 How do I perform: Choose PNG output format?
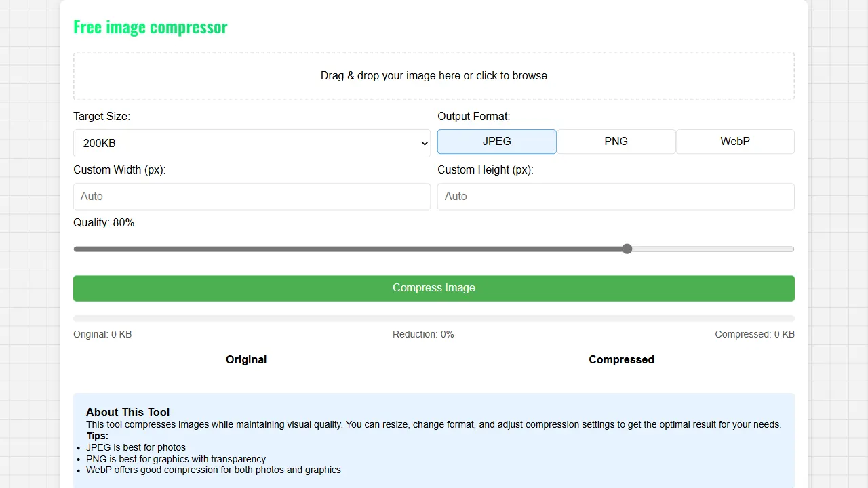[616, 142]
